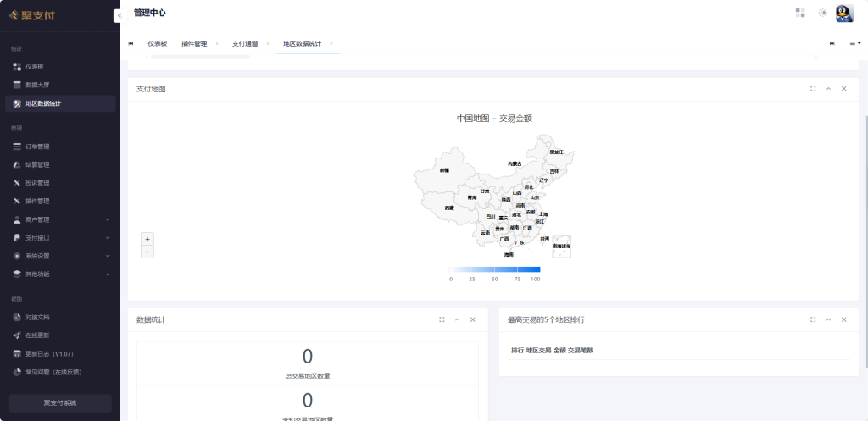Click the 青海 label on the map
This screenshot has width=868, height=421.
click(x=471, y=197)
